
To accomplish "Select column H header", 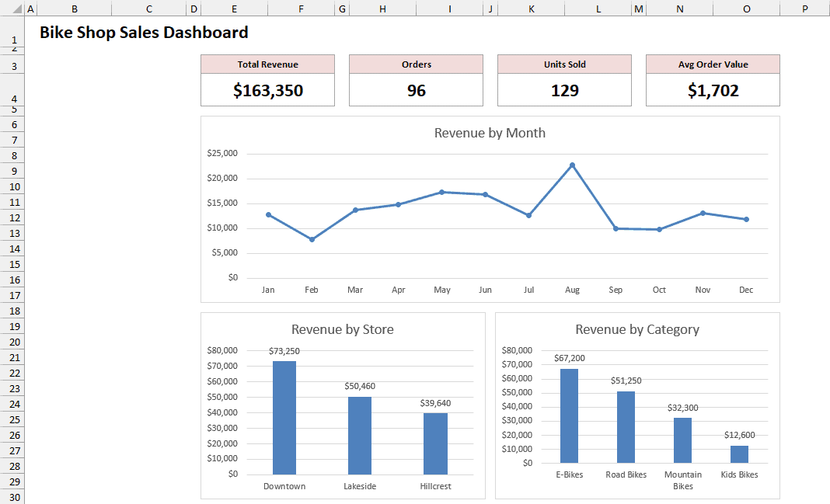I will coord(382,9).
